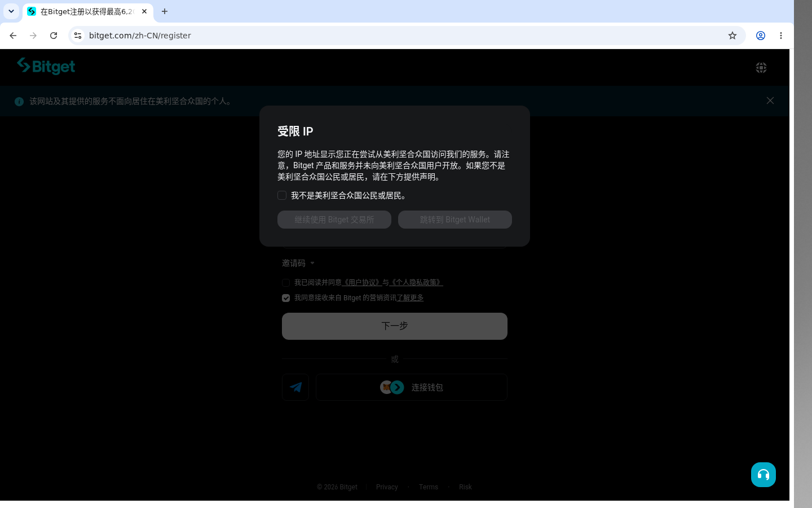This screenshot has height=508, width=812.
Task: Expand the 邀请码 dropdown
Action: coord(298,263)
